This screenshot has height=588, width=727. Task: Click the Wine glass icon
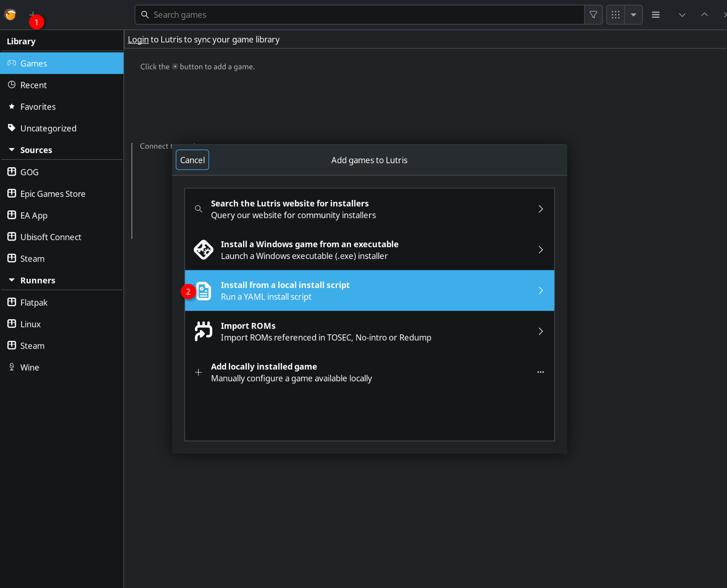click(12, 367)
